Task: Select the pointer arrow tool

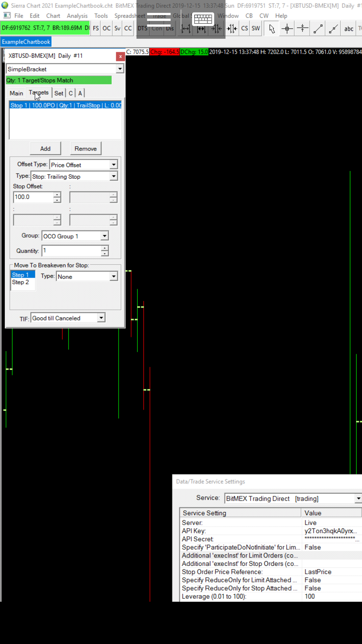Action: coord(271,29)
